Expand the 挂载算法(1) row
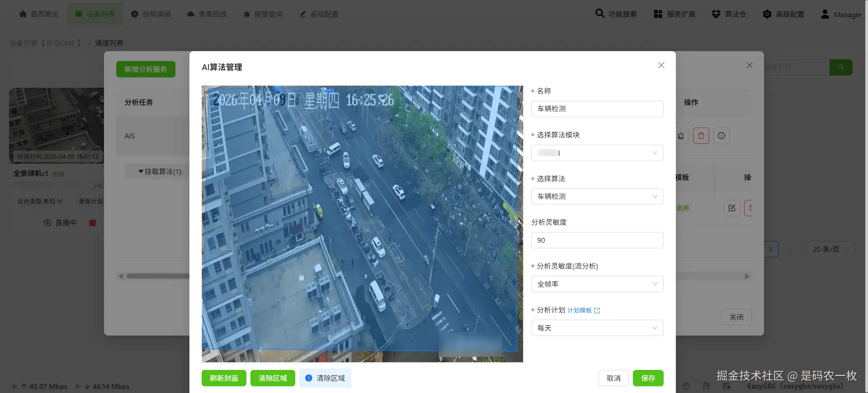The height and width of the screenshot is (393, 868). [x=160, y=171]
